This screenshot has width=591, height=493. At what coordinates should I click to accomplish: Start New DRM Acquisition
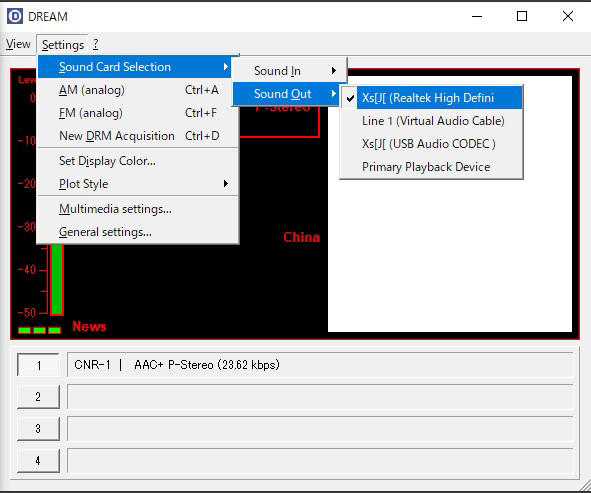pyautogui.click(x=138, y=136)
